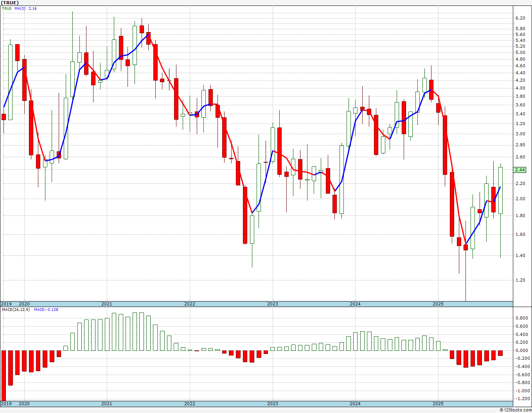
Task: Click 2020 on the MACD panel time axis
Action: 24,404
